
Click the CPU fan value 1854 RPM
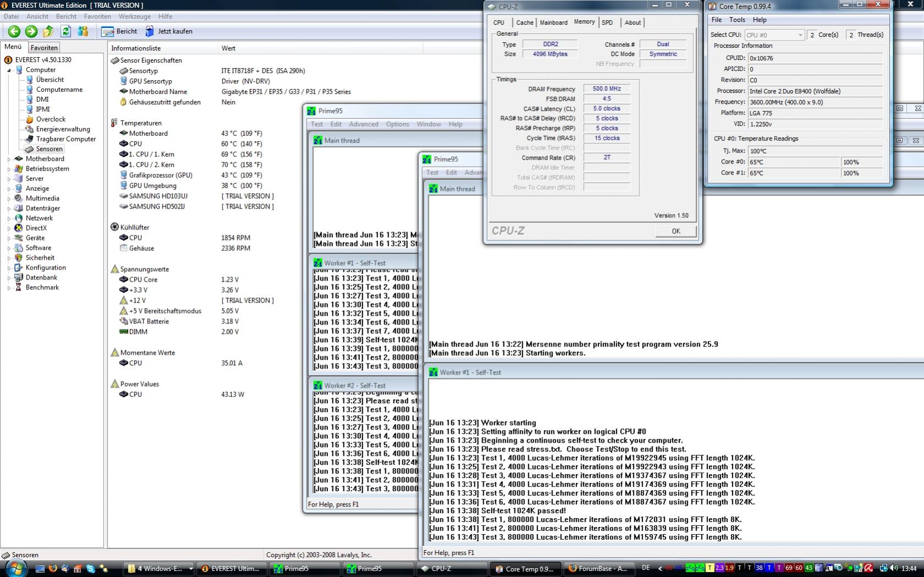(236, 238)
